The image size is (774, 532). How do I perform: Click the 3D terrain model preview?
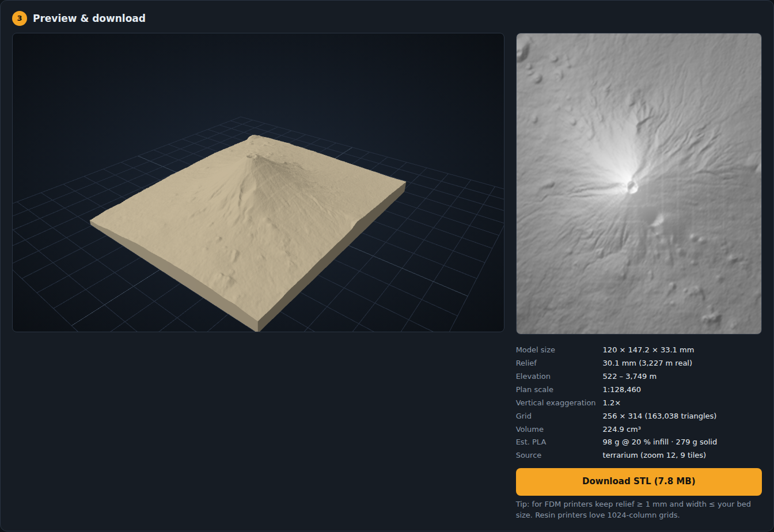[x=258, y=182]
